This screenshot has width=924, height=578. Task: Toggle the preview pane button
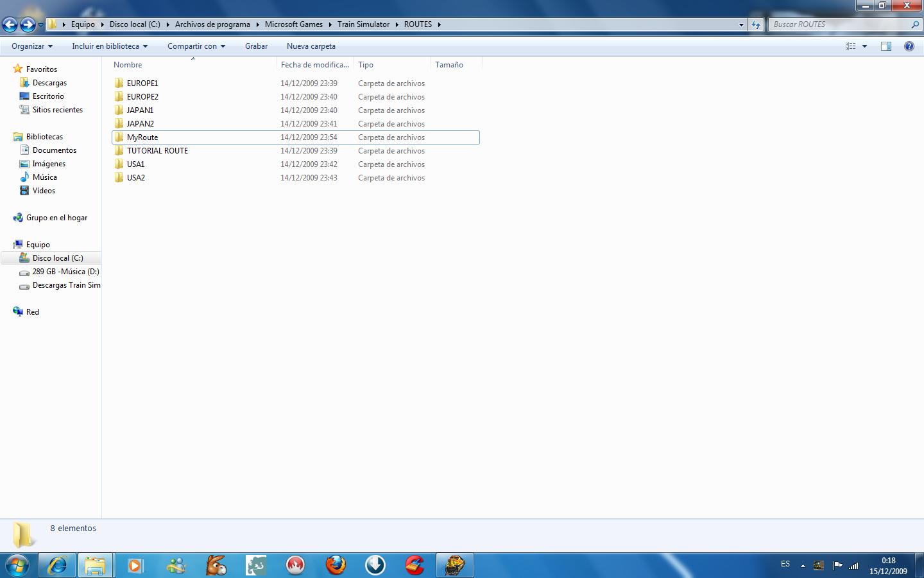point(886,46)
